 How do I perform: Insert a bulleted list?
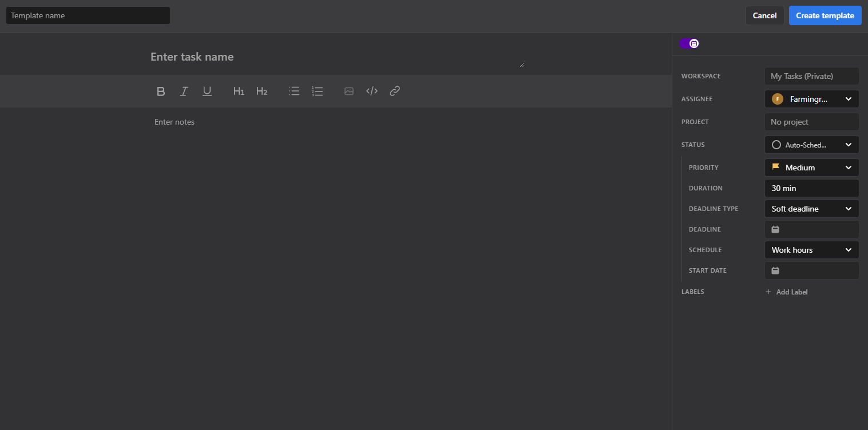tap(294, 91)
